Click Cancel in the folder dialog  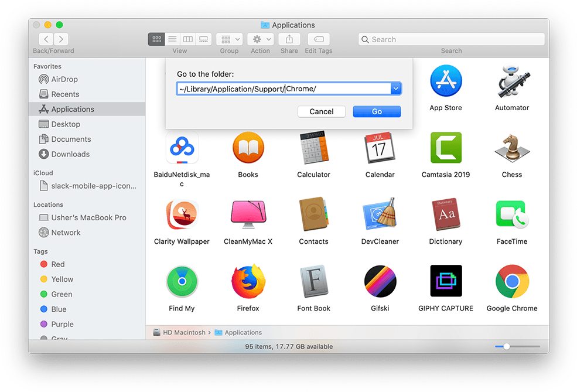[x=321, y=111]
